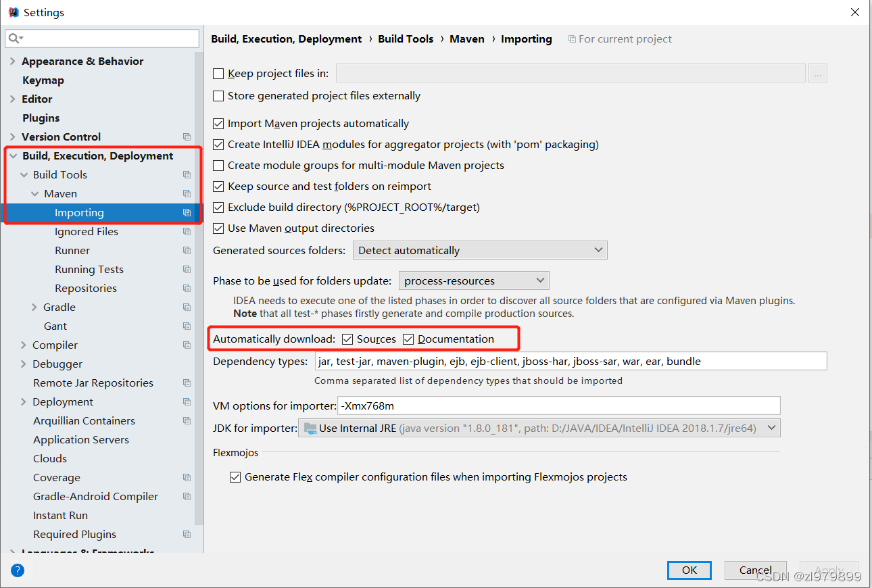Click the IntelliJ icon in title bar
This screenshot has width=872, height=588.
click(13, 12)
